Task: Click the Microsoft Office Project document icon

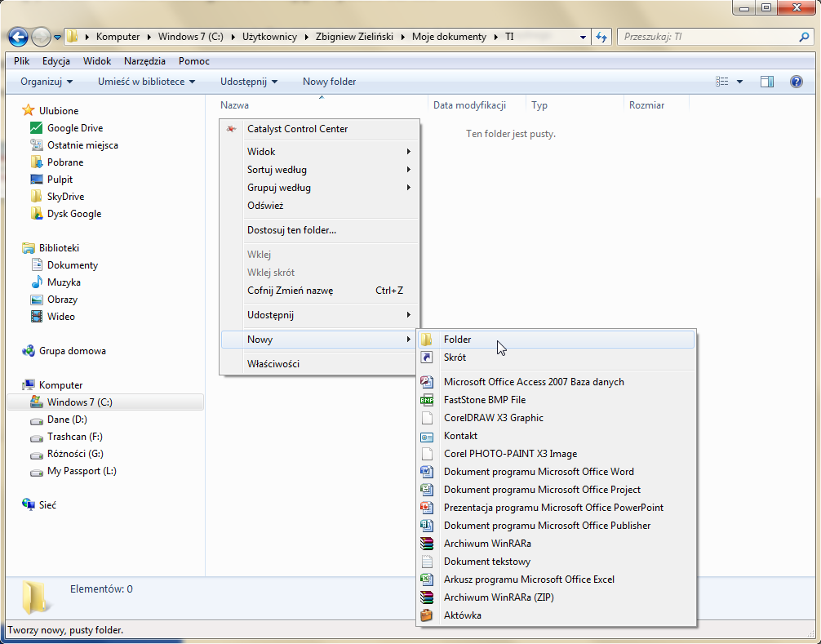Action: click(427, 490)
